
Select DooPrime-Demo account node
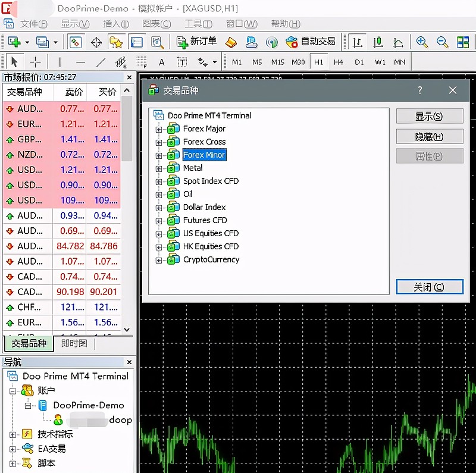click(88, 405)
